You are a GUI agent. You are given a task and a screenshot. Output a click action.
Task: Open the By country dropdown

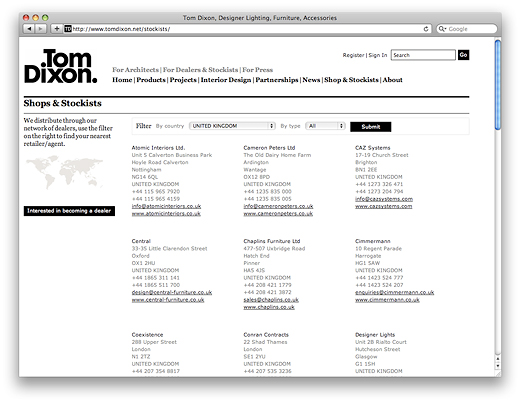(232, 126)
